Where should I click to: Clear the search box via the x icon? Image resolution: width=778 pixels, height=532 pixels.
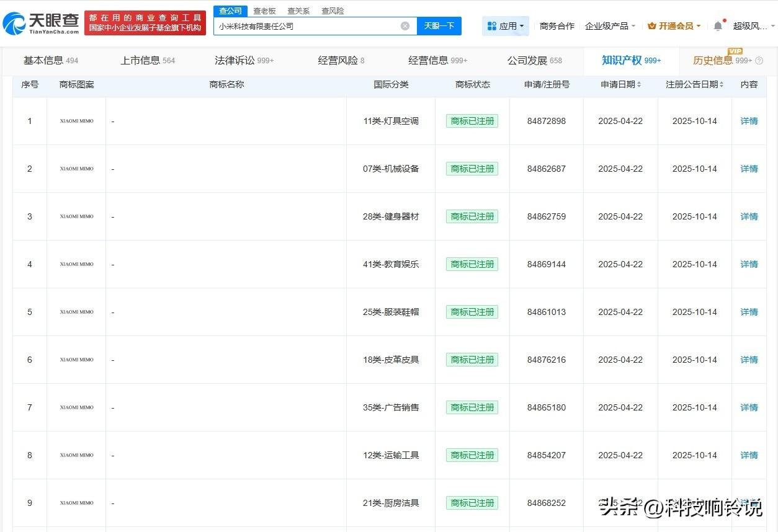click(406, 25)
